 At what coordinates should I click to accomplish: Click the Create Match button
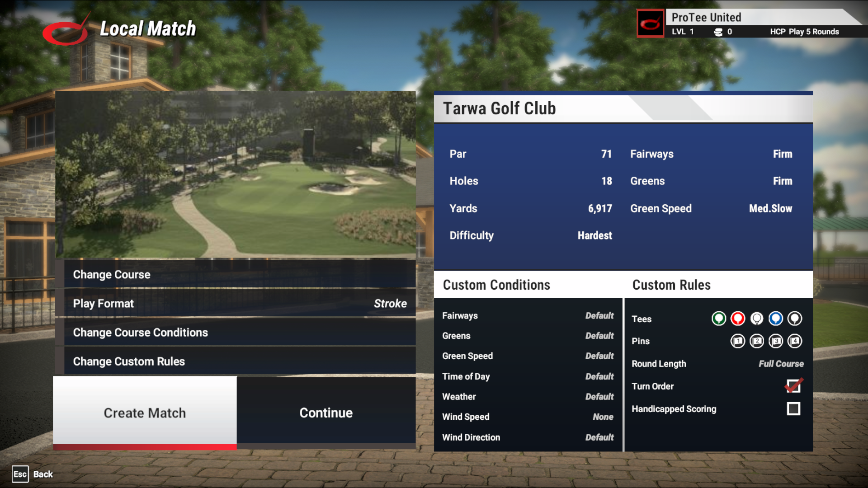point(144,413)
